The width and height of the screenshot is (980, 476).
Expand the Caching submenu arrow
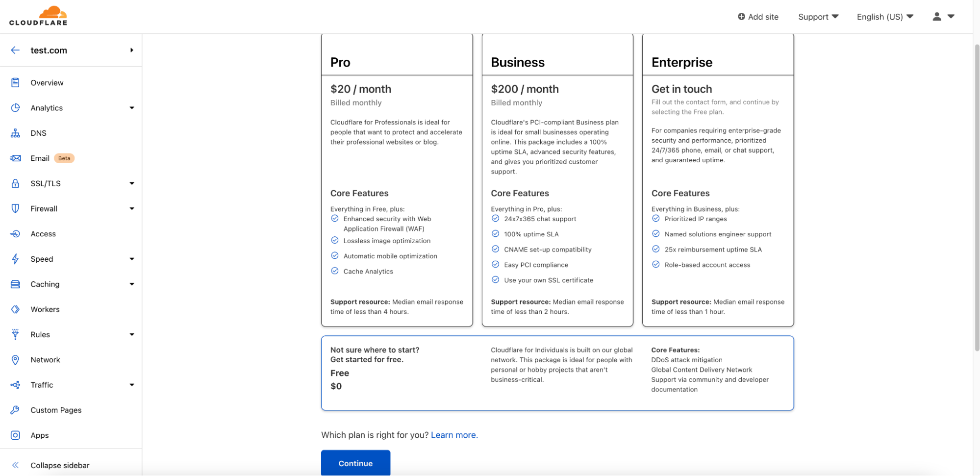[x=132, y=284]
